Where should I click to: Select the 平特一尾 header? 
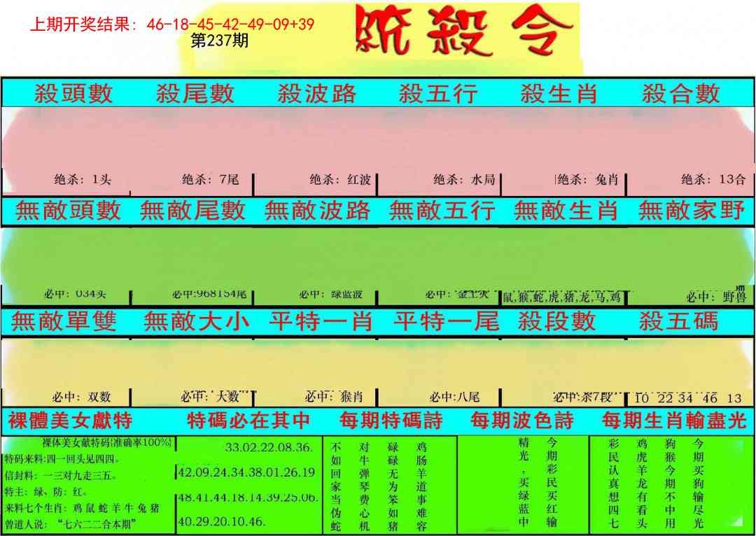coord(445,321)
